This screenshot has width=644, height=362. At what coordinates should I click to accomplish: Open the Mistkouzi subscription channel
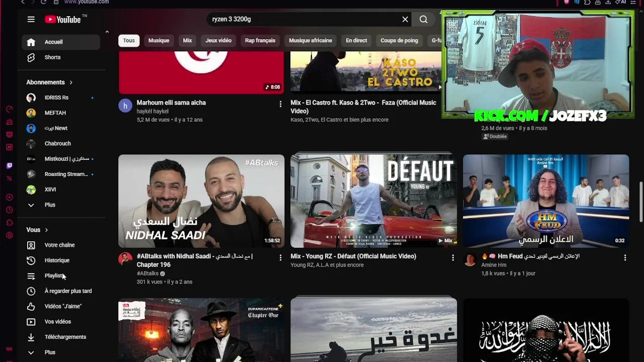pyautogui.click(x=61, y=159)
